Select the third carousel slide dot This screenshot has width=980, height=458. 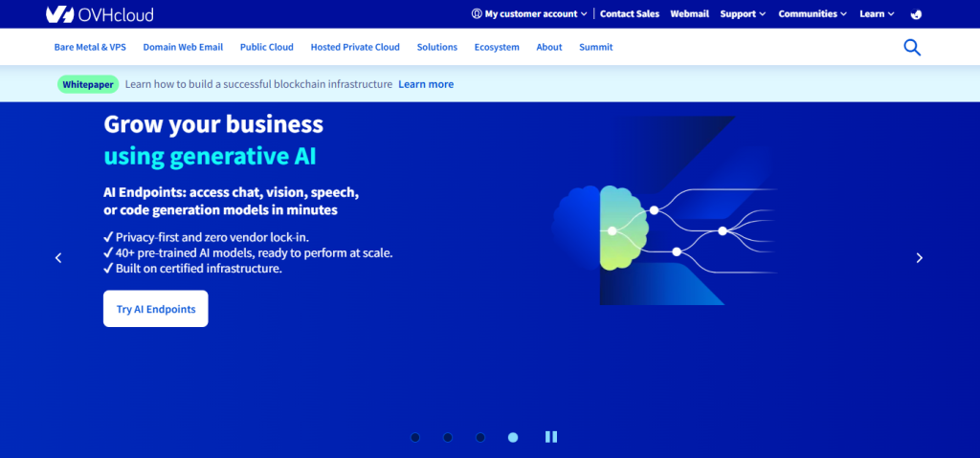[480, 437]
